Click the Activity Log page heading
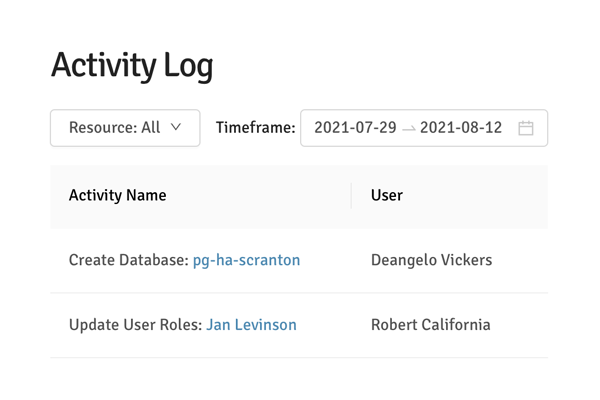The height and width of the screenshot is (400, 600). click(x=131, y=66)
